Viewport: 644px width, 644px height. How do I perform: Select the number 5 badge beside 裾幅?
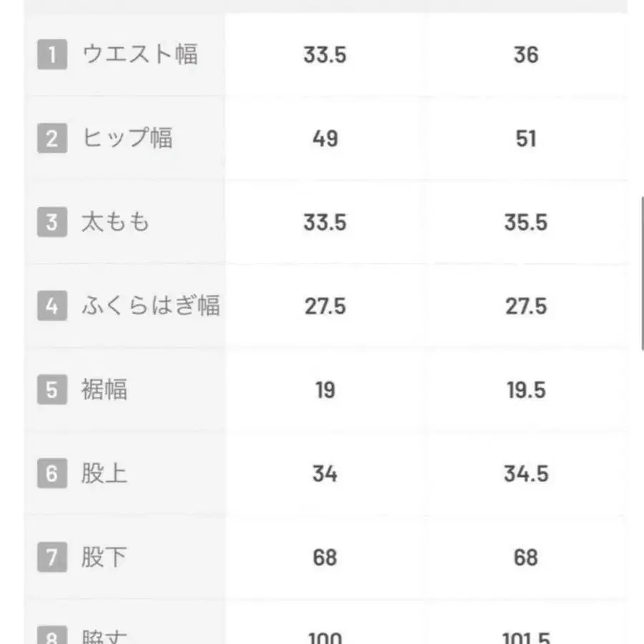pyautogui.click(x=52, y=390)
